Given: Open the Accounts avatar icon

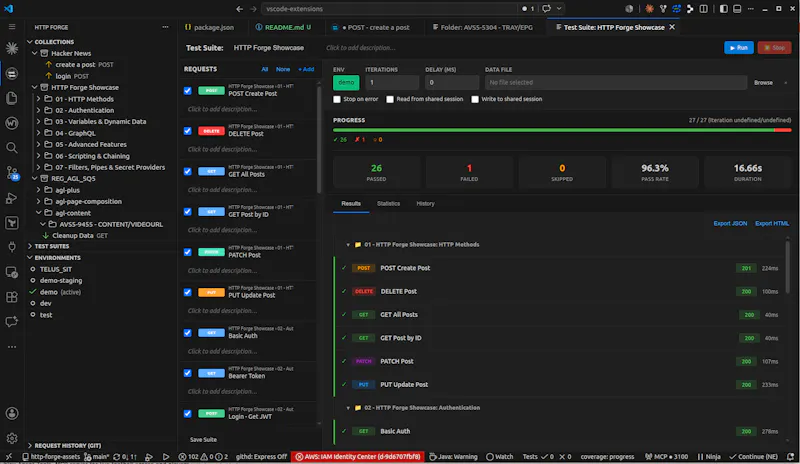Looking at the screenshot, I should point(12,413).
